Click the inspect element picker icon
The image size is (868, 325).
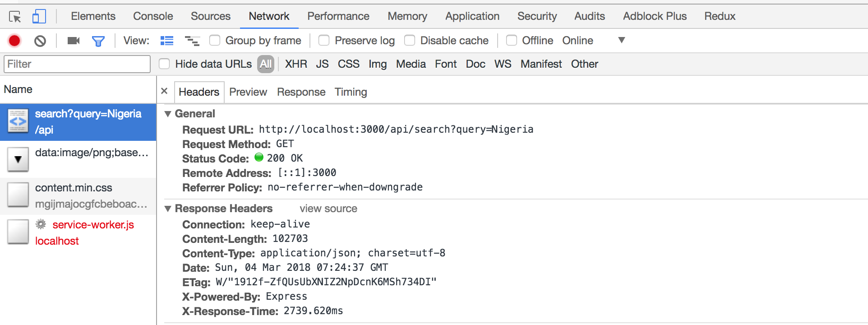tap(15, 17)
